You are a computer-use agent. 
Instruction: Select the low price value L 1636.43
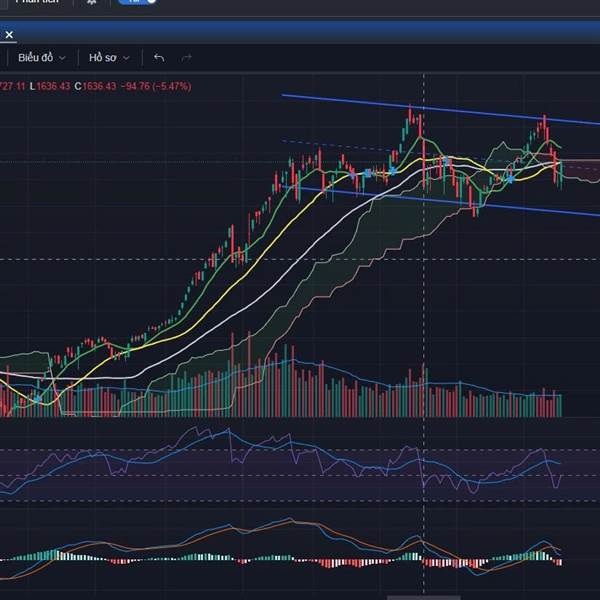(x=50, y=86)
